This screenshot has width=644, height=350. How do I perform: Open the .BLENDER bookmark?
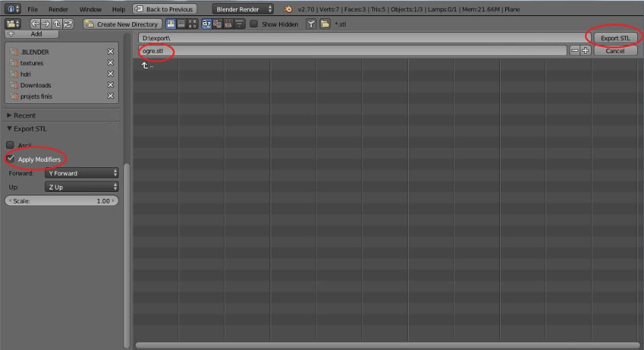coord(34,52)
